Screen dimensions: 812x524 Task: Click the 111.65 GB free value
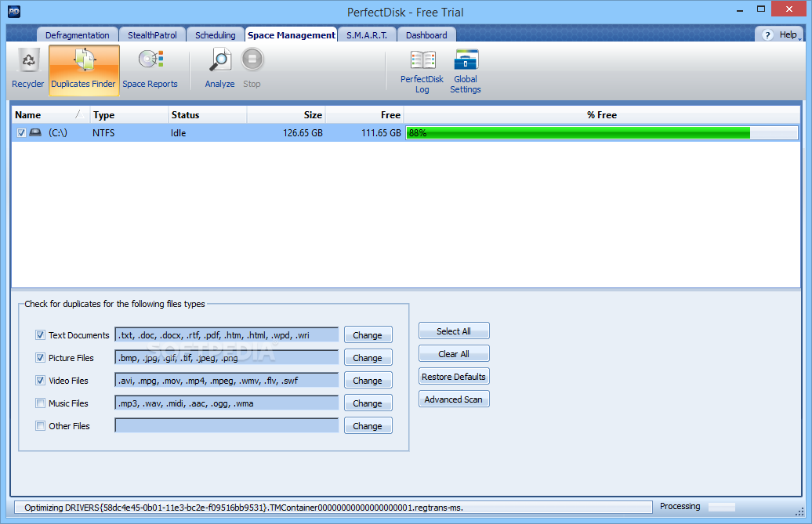(x=381, y=133)
